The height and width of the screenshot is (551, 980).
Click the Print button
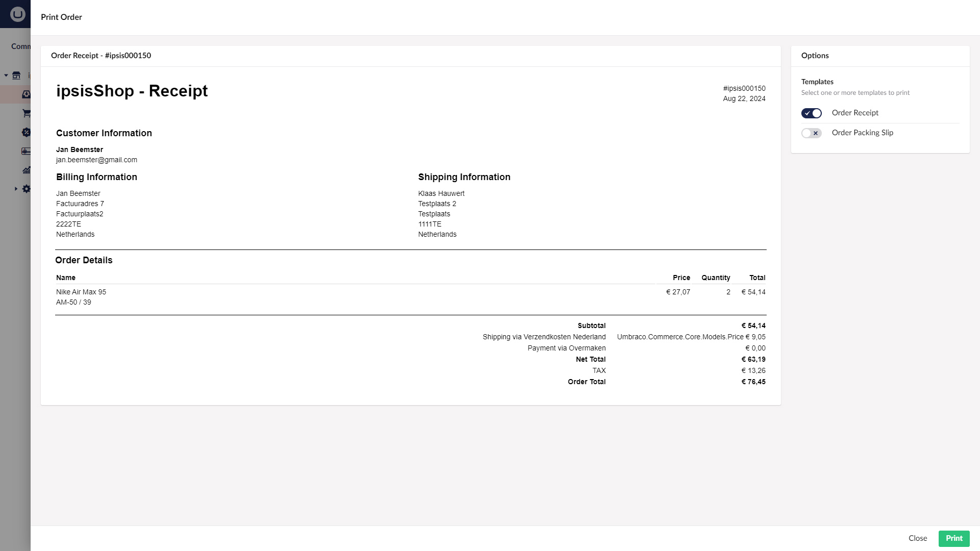(954, 538)
